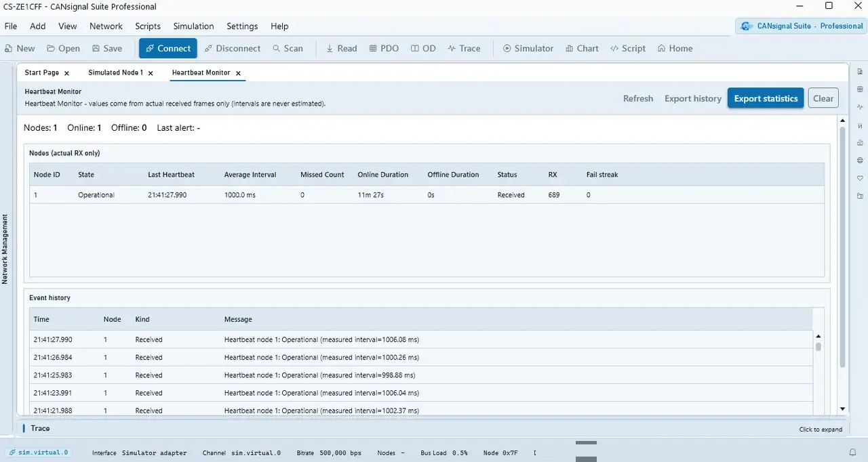Viewport: 868px width, 462px height.
Task: Expand the Trace panel via Click to expand
Action: tap(821, 429)
